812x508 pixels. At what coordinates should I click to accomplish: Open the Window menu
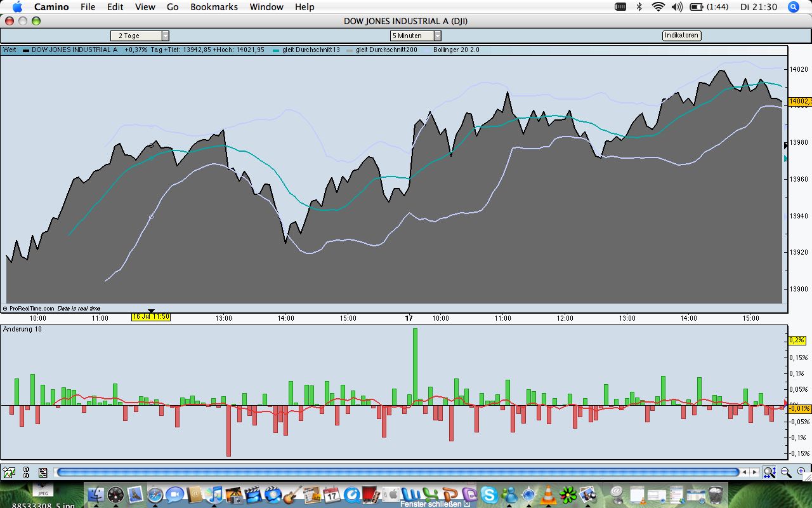click(x=266, y=7)
